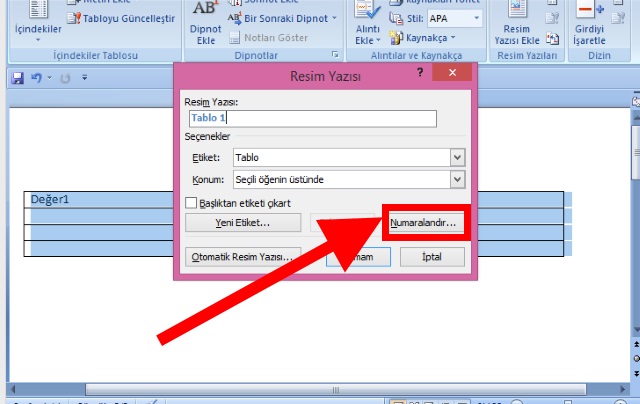Open Otomatik Resim Yazısı... settings
The image size is (640, 404).
243,257
